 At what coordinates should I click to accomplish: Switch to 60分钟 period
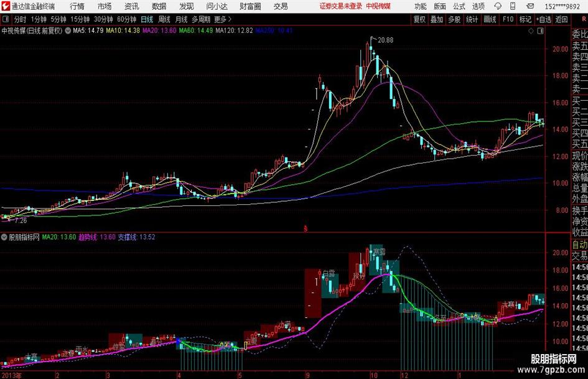(127, 19)
